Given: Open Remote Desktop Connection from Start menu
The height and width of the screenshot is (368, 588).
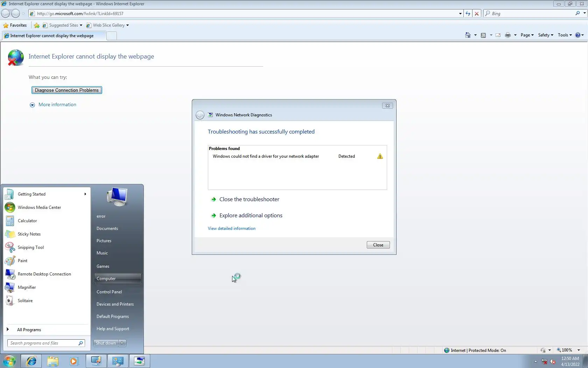Looking at the screenshot, I should click(x=47, y=274).
